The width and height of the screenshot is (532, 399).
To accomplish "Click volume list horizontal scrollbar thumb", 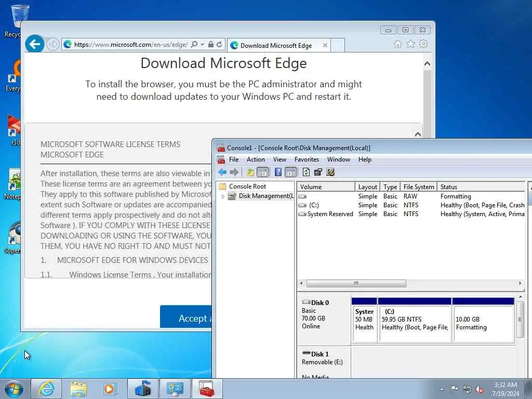I will (x=356, y=283).
